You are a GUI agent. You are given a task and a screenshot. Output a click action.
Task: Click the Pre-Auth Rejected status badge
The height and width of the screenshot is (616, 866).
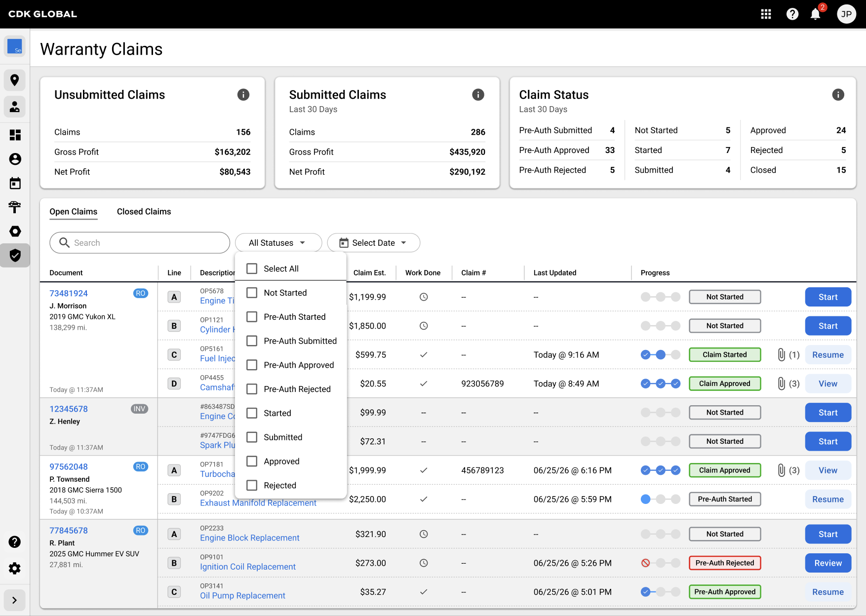click(725, 563)
